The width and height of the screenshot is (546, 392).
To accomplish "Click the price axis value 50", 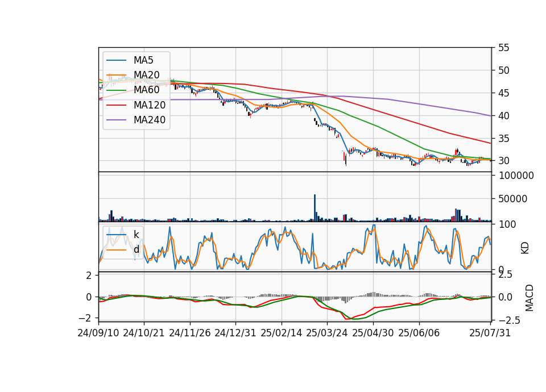I will pos(503,70).
